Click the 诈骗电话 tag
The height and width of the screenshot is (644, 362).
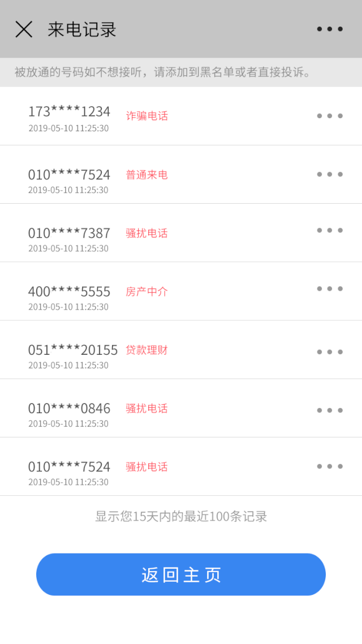point(147,116)
